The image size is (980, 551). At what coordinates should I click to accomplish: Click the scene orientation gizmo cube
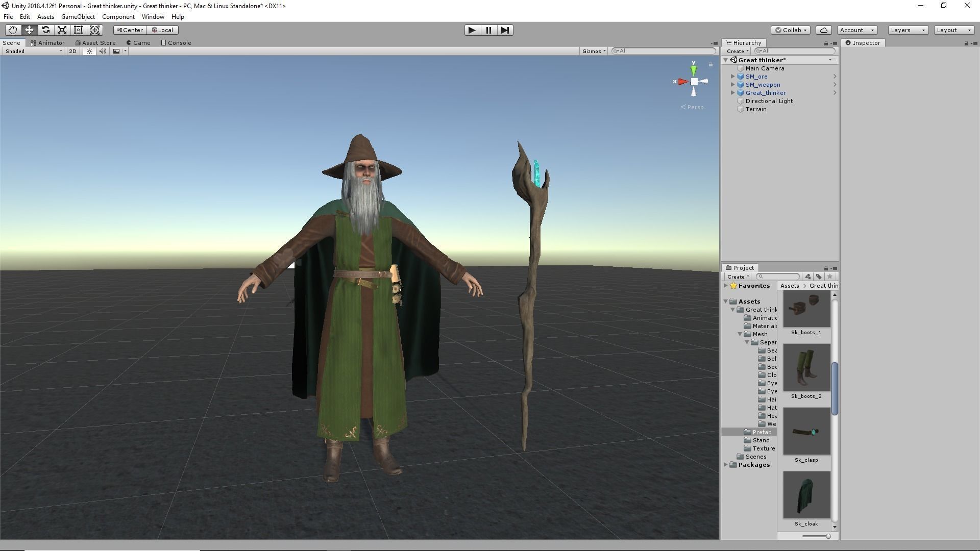tap(694, 82)
